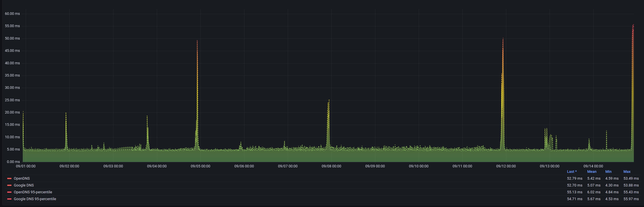644x207 pixels.
Task: Click OpenDNS 95-percentile last value 55.13 ms
Action: point(574,192)
